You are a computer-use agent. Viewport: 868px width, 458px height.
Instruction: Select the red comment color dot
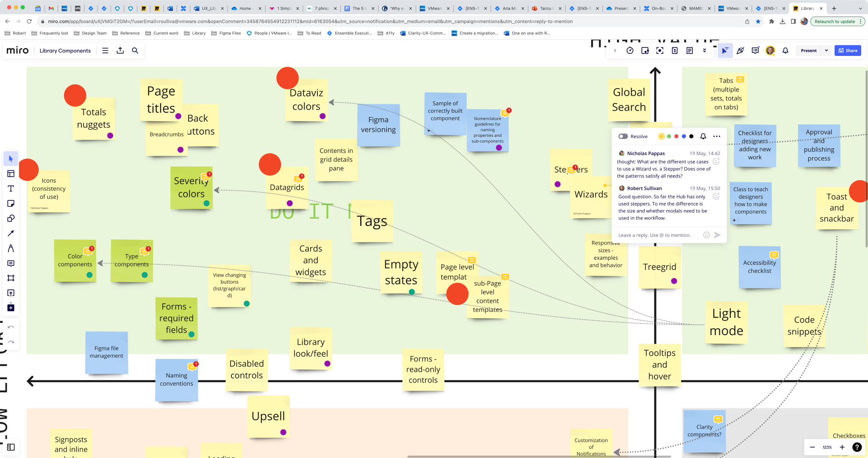(676, 136)
